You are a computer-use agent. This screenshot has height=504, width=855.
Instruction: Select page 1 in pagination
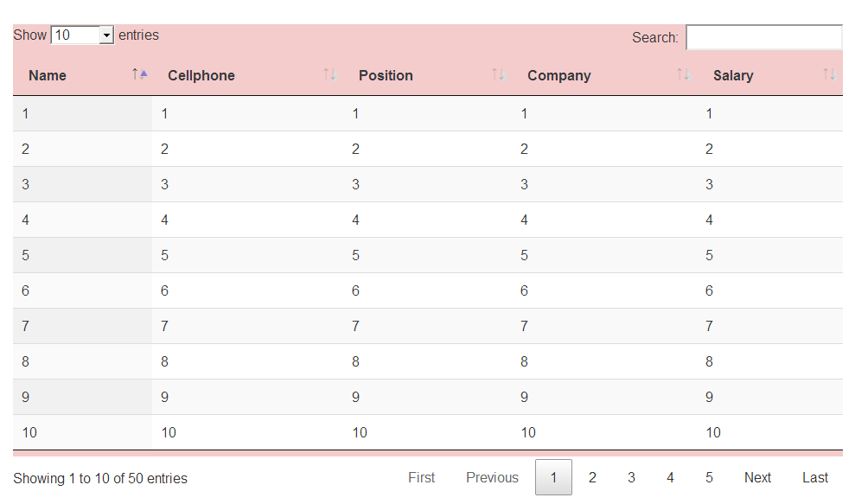point(553,477)
